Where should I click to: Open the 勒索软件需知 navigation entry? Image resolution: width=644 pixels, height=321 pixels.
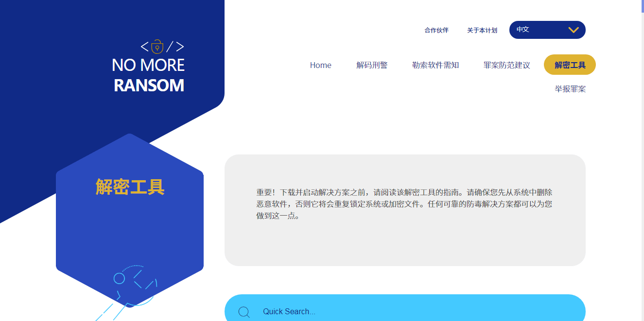click(x=435, y=65)
